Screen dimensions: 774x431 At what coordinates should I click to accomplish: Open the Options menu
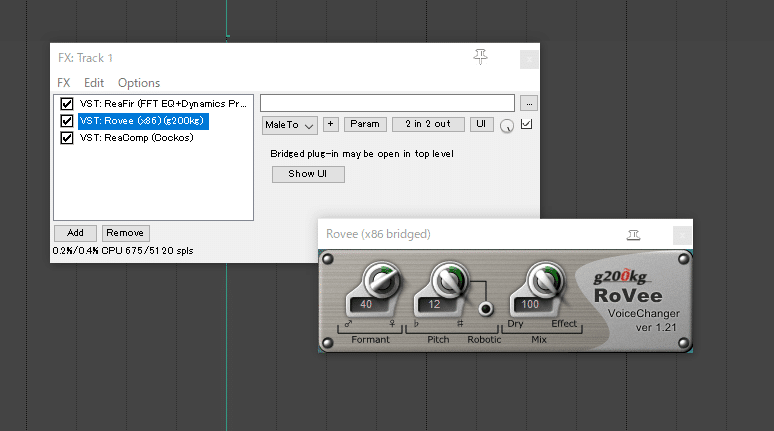tap(139, 82)
